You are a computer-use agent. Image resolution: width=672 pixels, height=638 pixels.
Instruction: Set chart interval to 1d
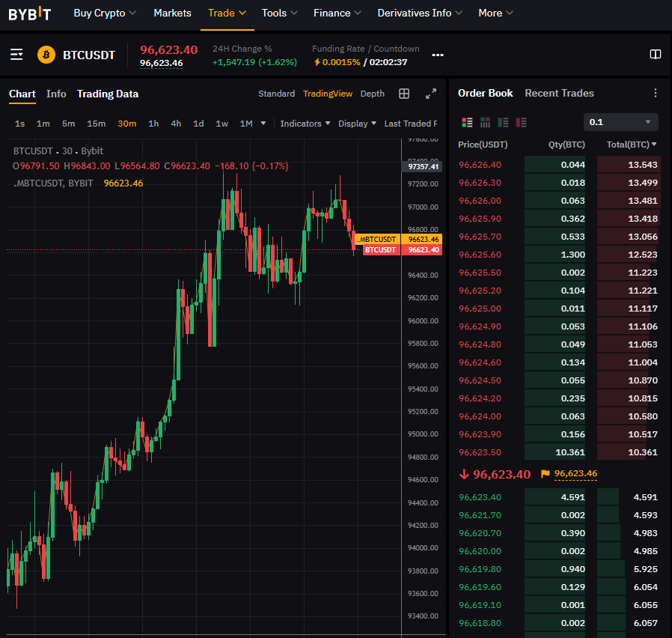pos(198,124)
